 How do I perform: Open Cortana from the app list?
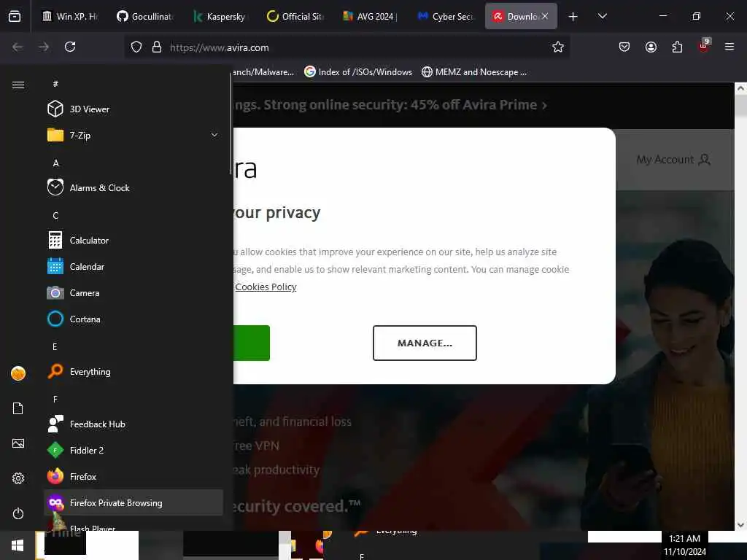(x=133, y=319)
